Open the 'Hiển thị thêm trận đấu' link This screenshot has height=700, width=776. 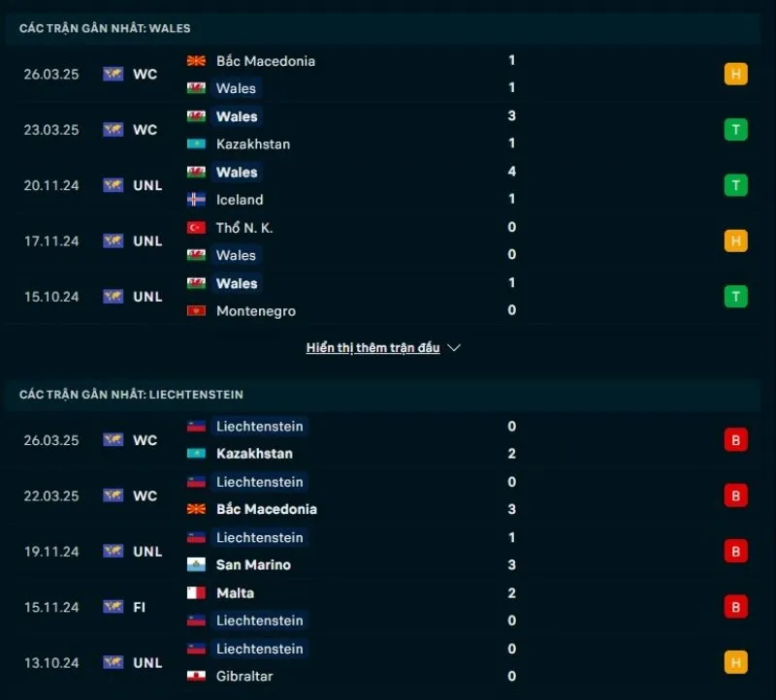click(372, 348)
